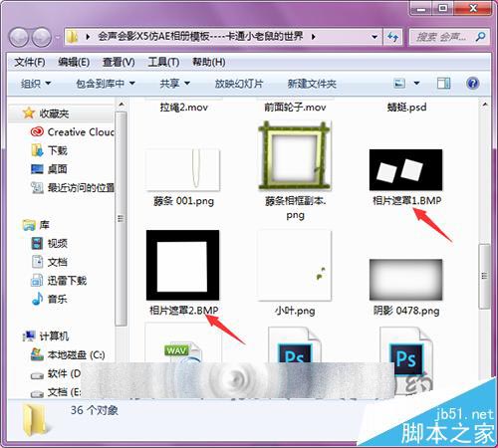Select the Favorites star icon
Viewport: 498px width, 448px height.
tap(29, 113)
